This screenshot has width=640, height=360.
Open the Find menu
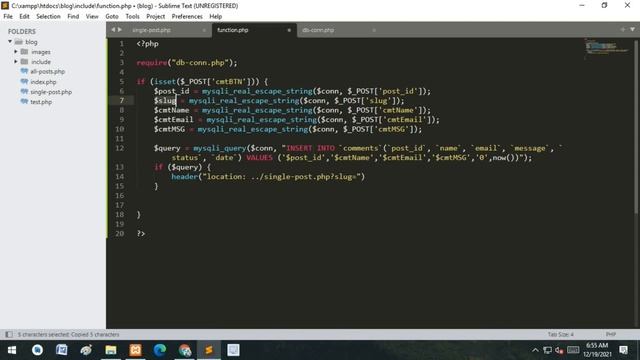tap(73, 16)
